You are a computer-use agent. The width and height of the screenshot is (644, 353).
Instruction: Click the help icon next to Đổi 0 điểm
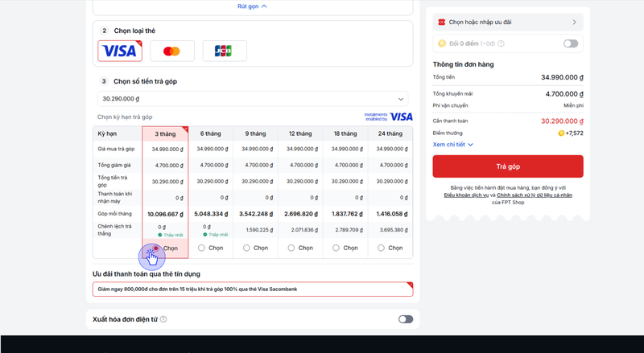tap(501, 43)
